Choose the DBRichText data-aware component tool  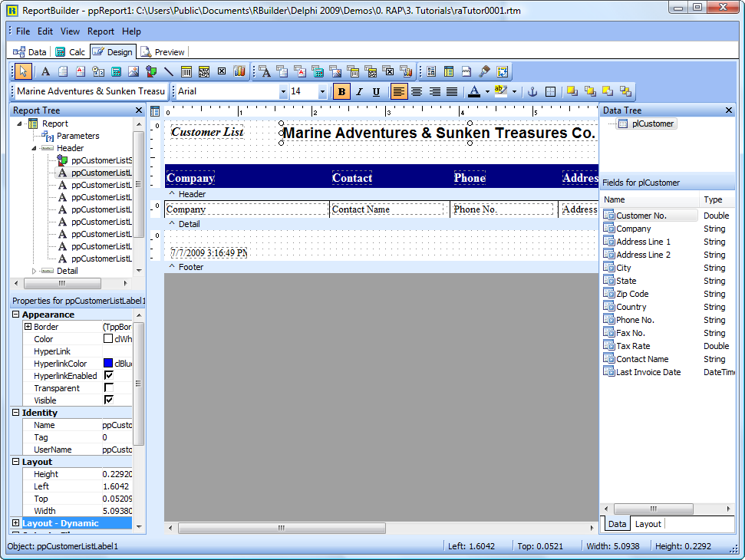[300, 71]
